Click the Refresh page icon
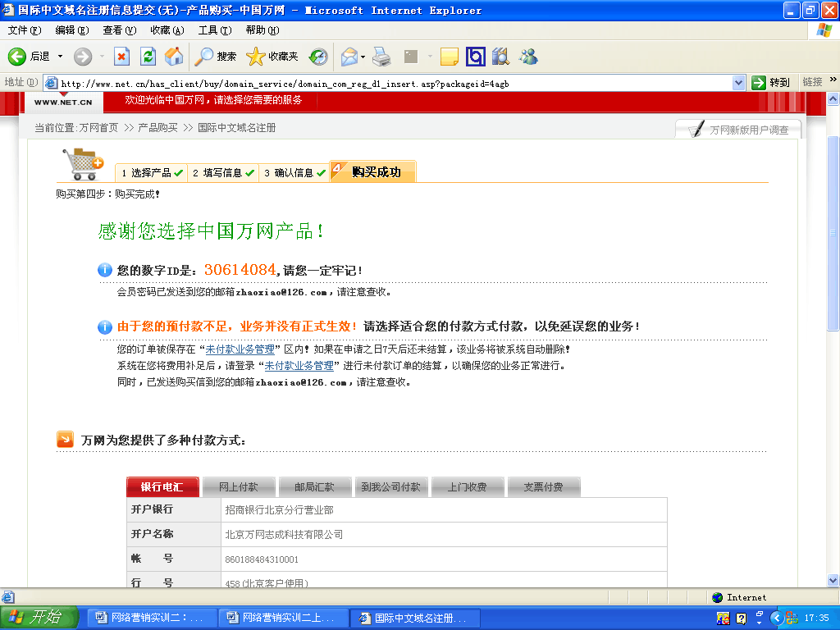The width and height of the screenshot is (840, 630). tap(148, 57)
